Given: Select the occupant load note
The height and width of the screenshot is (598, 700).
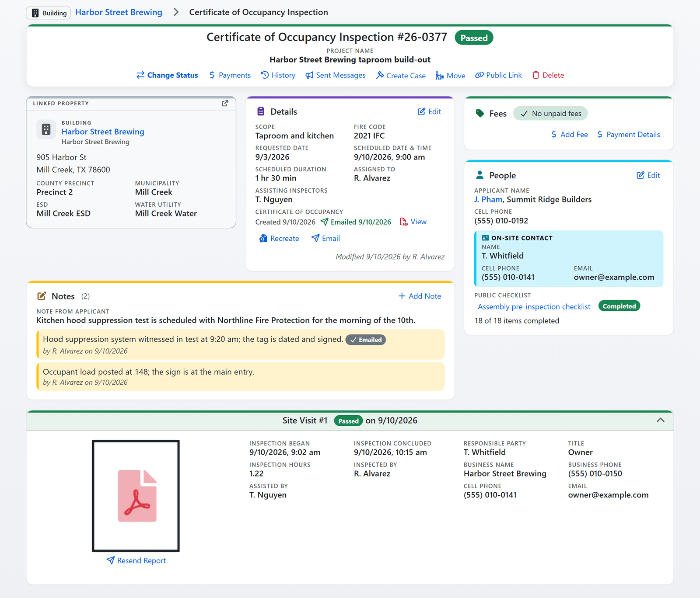Looking at the screenshot, I should [241, 376].
